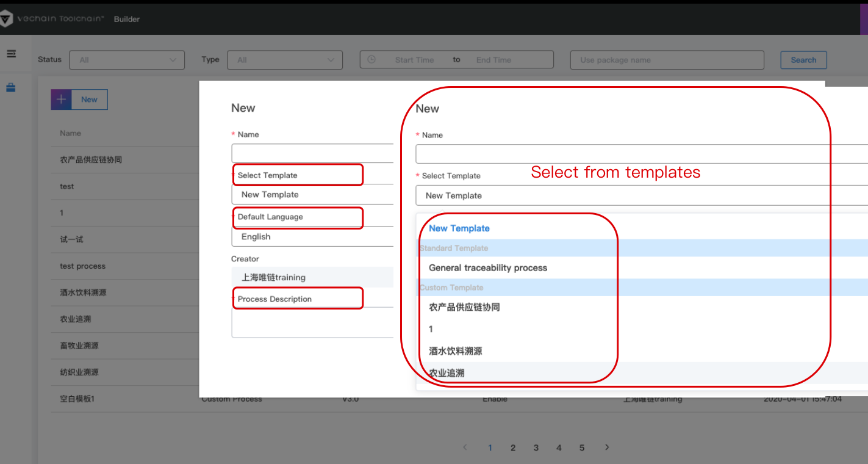
Task: Click the End Time field
Action: (493, 60)
